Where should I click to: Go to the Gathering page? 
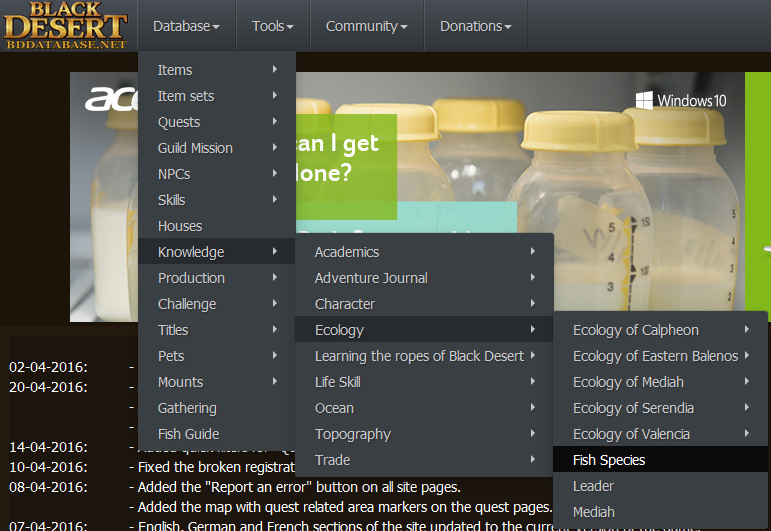point(217,408)
